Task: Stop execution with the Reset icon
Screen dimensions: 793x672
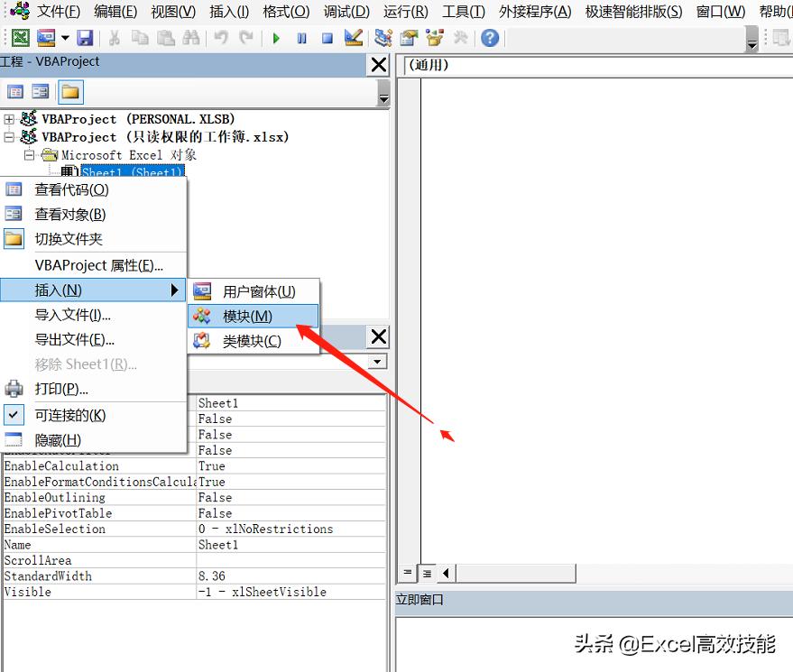Action: point(327,38)
